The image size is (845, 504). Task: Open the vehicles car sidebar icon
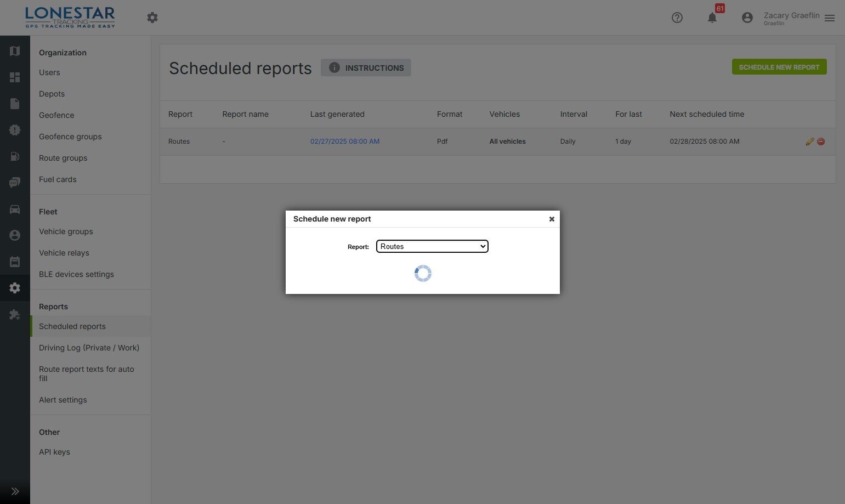(15, 209)
